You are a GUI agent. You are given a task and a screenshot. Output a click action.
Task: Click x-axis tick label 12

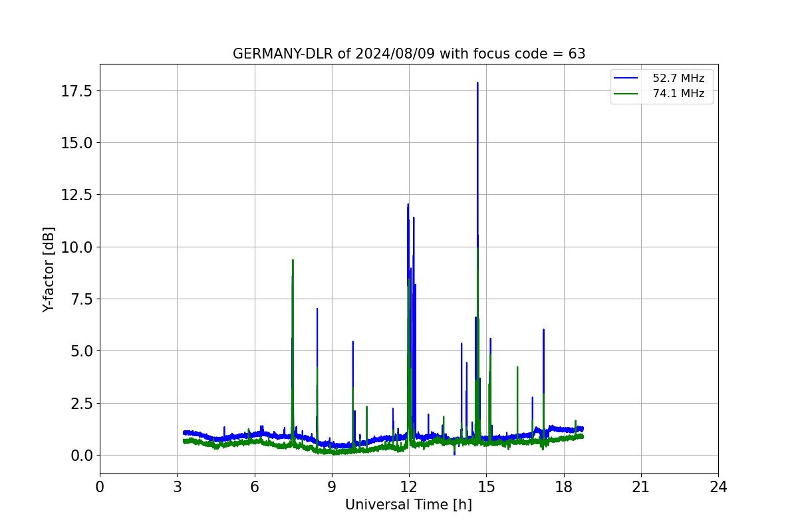(409, 487)
